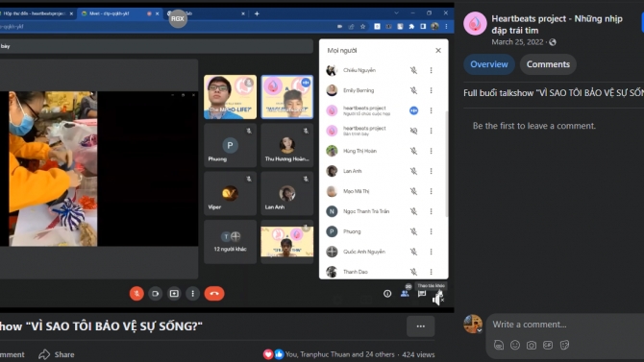644x362 pixels.
Task: Toggle mic icon in Lan Anh participant row
Action: [413, 171]
